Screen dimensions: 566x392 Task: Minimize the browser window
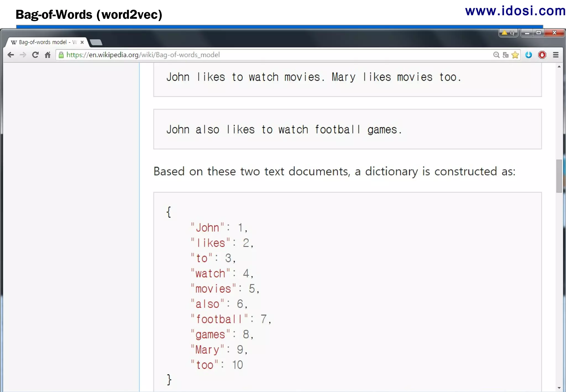(x=527, y=33)
